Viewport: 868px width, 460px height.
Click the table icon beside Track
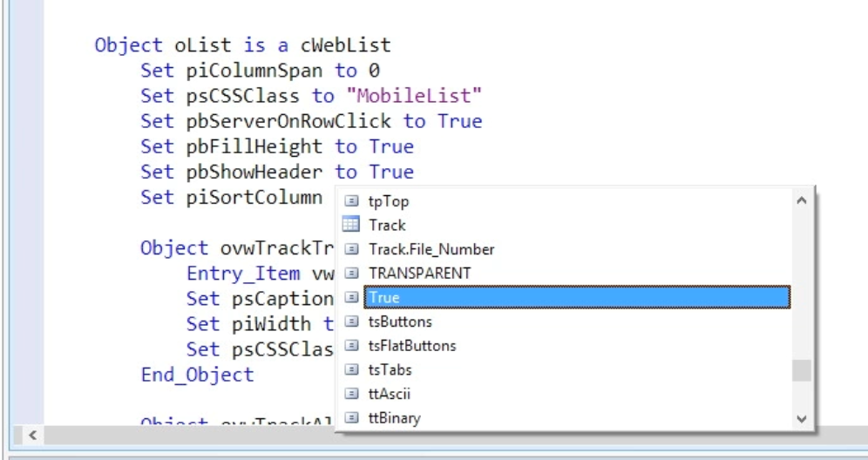pos(351,225)
